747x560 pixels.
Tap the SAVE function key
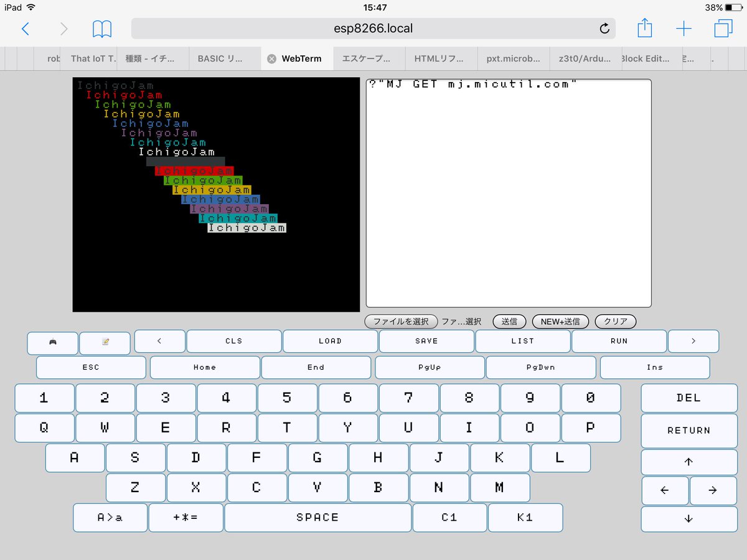tap(426, 341)
